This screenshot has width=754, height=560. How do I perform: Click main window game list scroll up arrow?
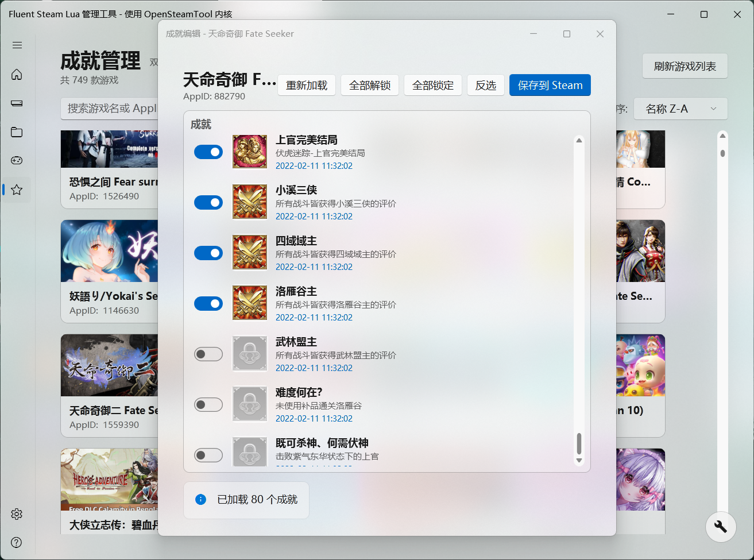pos(723,136)
